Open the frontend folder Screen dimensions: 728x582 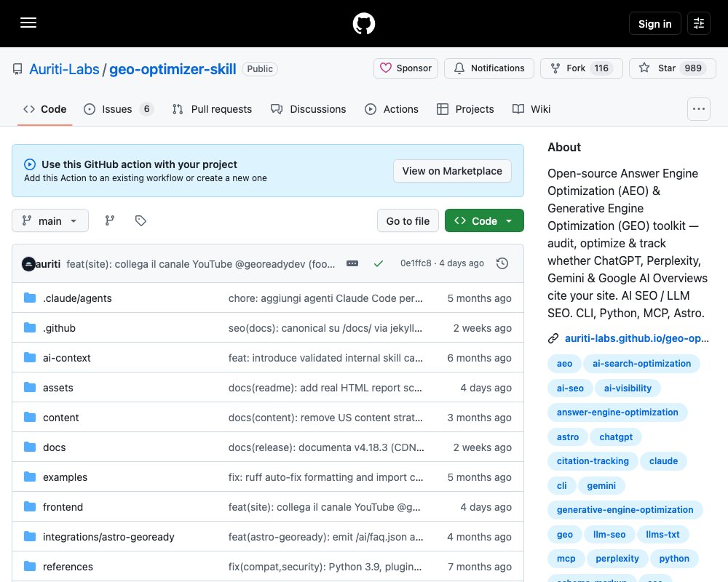tap(63, 507)
